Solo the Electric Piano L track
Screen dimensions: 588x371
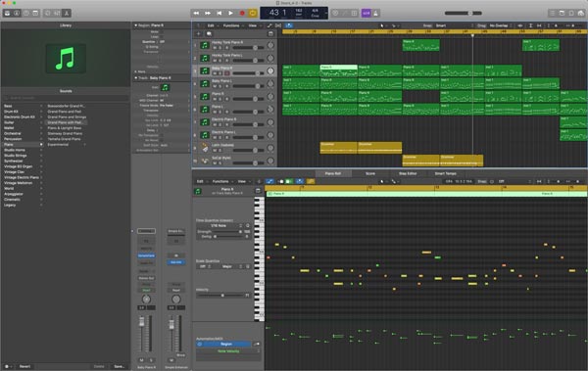[220, 137]
